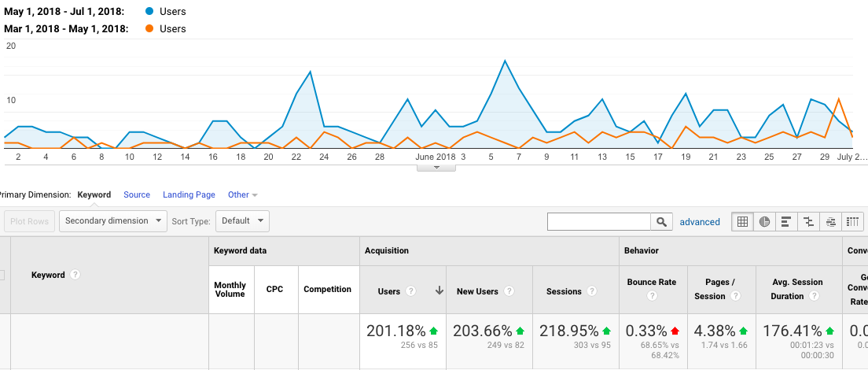Switch to the comparison view icon
Image resolution: width=868 pixels, height=370 pixels.
(x=808, y=221)
